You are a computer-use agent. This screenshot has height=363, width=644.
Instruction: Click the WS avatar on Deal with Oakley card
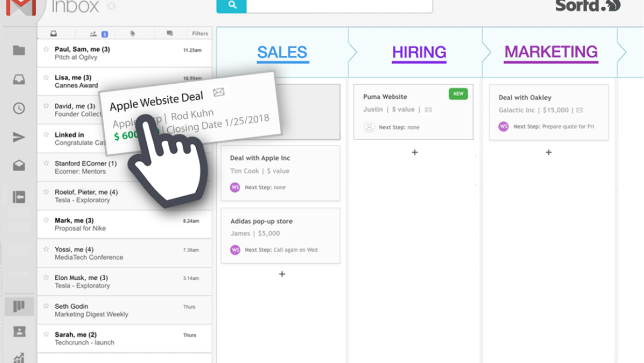[503, 126]
